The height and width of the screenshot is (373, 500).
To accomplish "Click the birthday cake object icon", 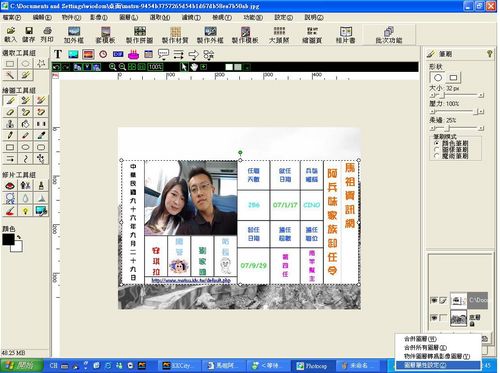I will point(133,54).
